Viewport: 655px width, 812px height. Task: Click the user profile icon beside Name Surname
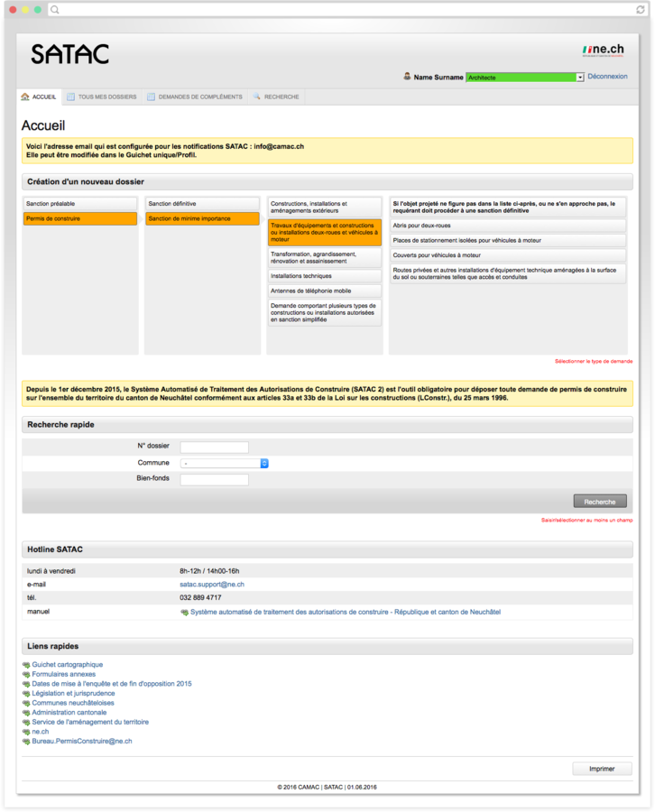[407, 77]
